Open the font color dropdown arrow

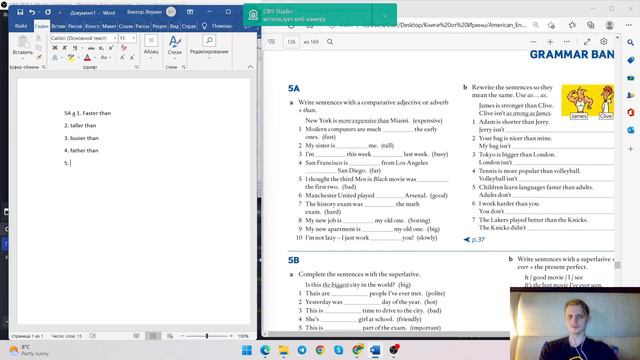pos(94,58)
